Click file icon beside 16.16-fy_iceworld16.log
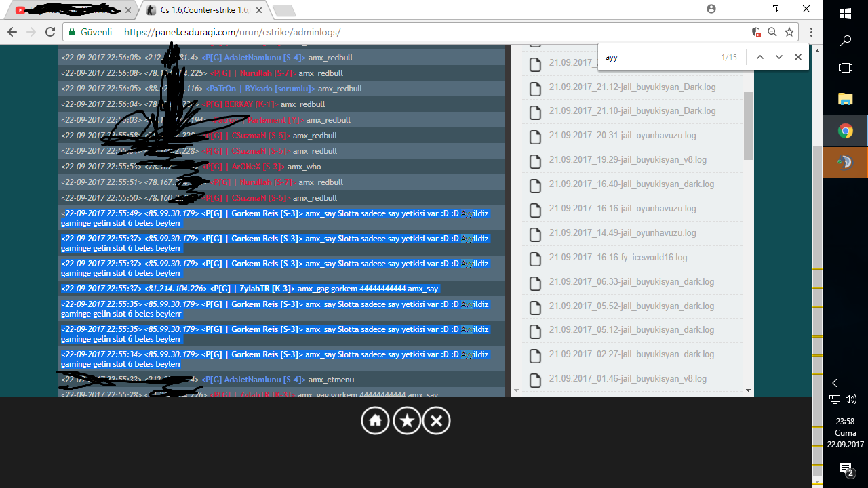 (535, 259)
